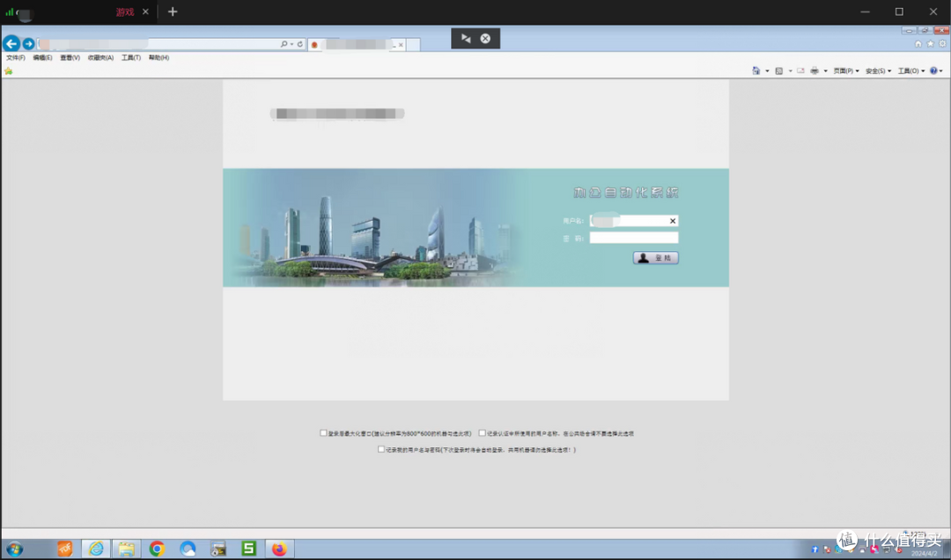Expand the print options dropdown arrow

point(825,71)
